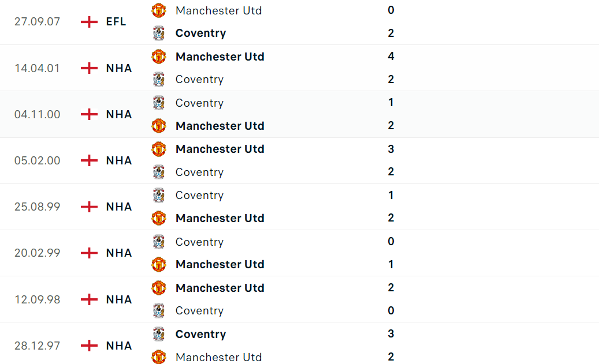Image resolution: width=599 pixels, height=364 pixels.
Task: Click Coventry crest in 28.12.97 match
Action: 159,334
